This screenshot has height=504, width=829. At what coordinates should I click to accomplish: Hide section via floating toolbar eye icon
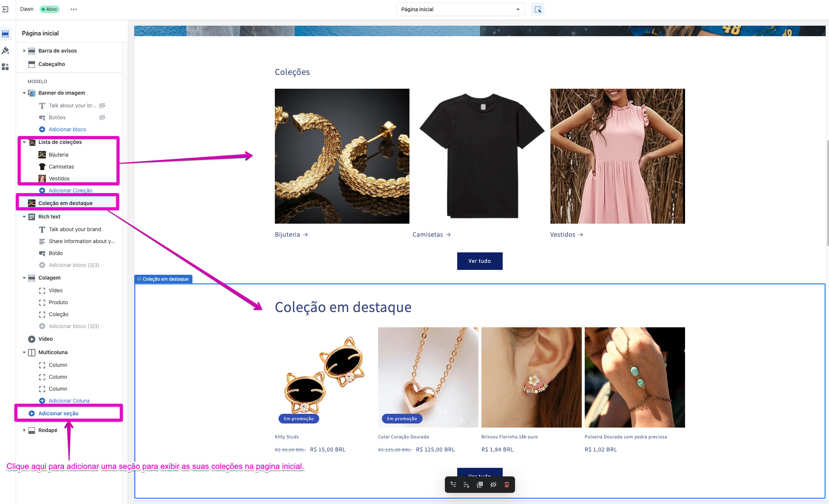pos(493,485)
